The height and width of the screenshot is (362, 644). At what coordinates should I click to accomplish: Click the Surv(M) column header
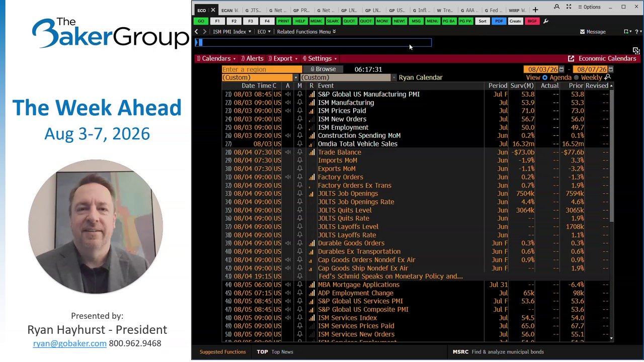click(x=522, y=86)
